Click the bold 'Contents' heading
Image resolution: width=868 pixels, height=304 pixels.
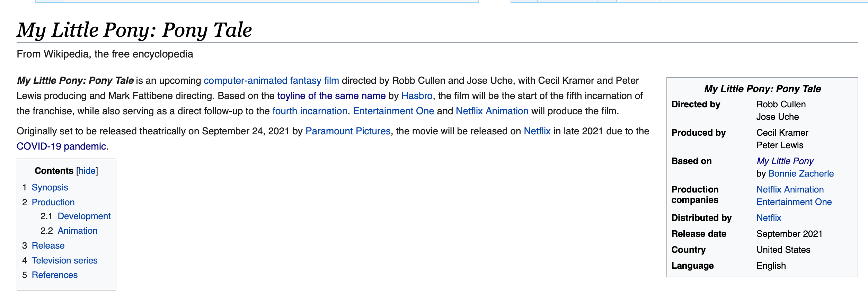54,171
